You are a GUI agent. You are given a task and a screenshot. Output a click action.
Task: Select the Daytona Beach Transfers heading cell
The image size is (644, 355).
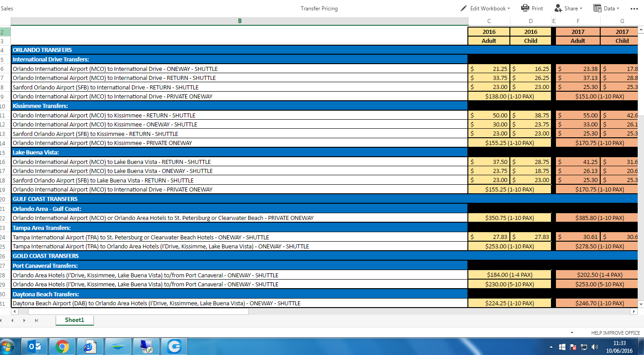240,294
